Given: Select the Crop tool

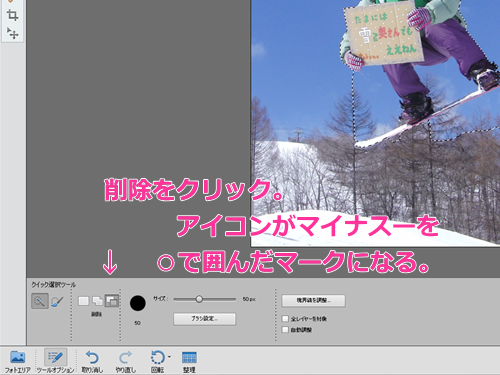Looking at the screenshot, I should pyautogui.click(x=12, y=15).
